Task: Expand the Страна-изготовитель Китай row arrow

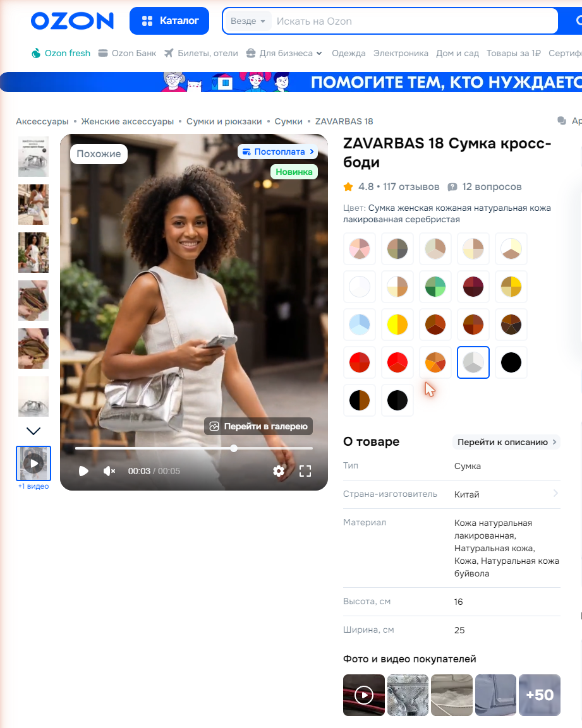Action: [555, 494]
